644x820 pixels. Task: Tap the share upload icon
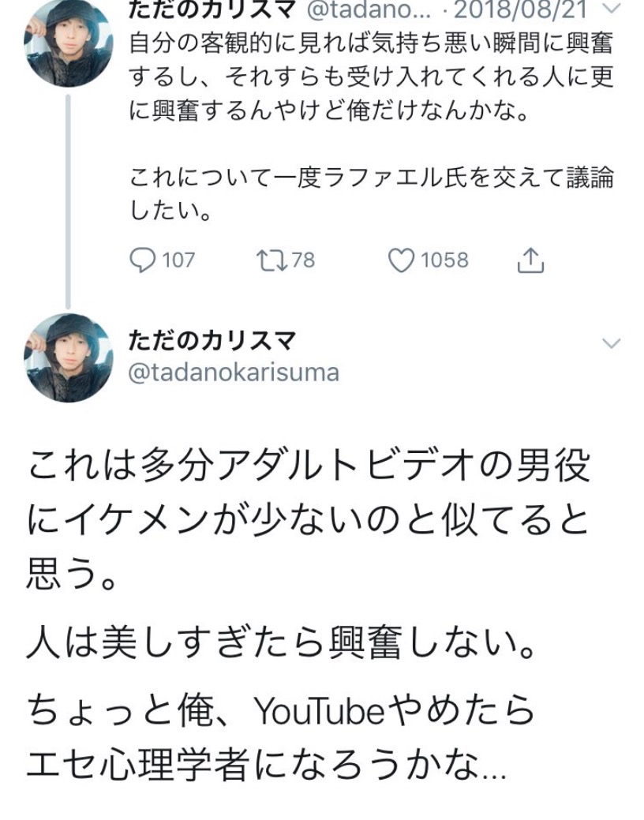coord(531,260)
